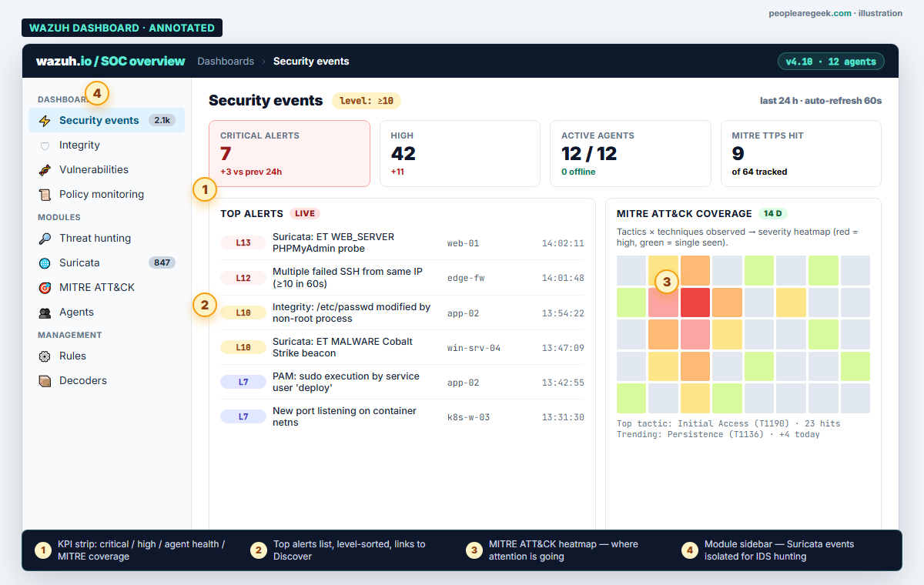
Task: Click the MITRE ATT&CK COVERAGE heading
Action: click(685, 213)
